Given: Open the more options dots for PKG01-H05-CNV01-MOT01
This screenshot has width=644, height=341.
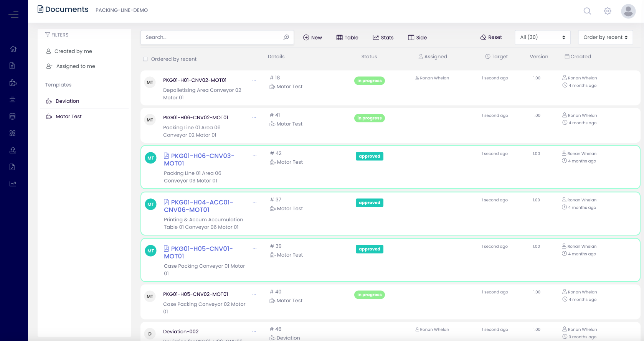Looking at the screenshot, I should [x=254, y=249].
